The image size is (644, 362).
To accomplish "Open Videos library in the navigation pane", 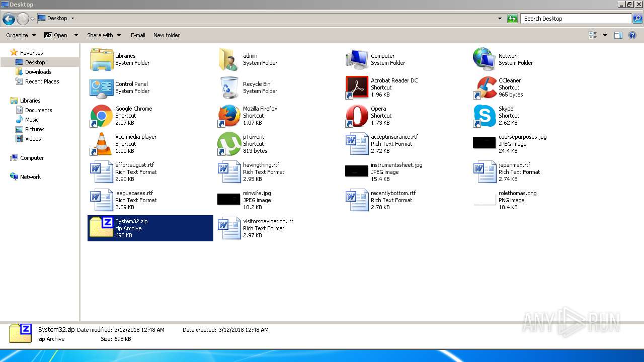I will (x=33, y=139).
